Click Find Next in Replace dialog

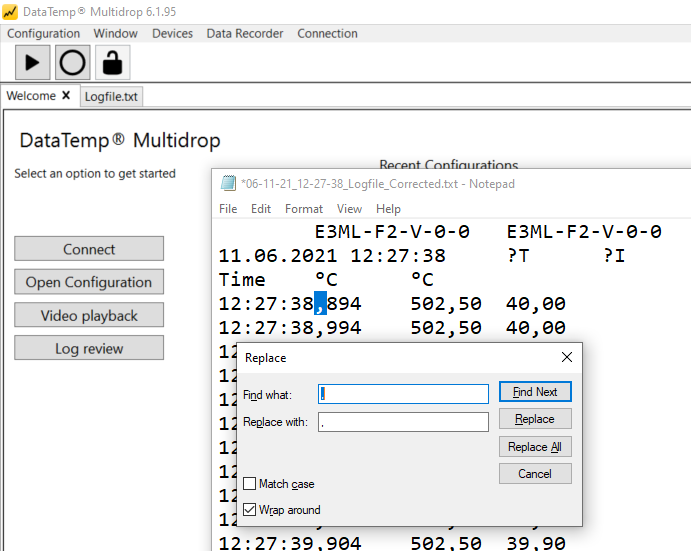pyautogui.click(x=535, y=391)
